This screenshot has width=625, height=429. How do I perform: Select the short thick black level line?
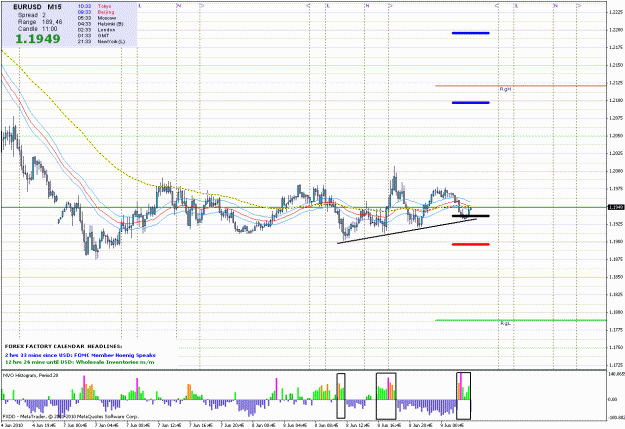pyautogui.click(x=471, y=216)
